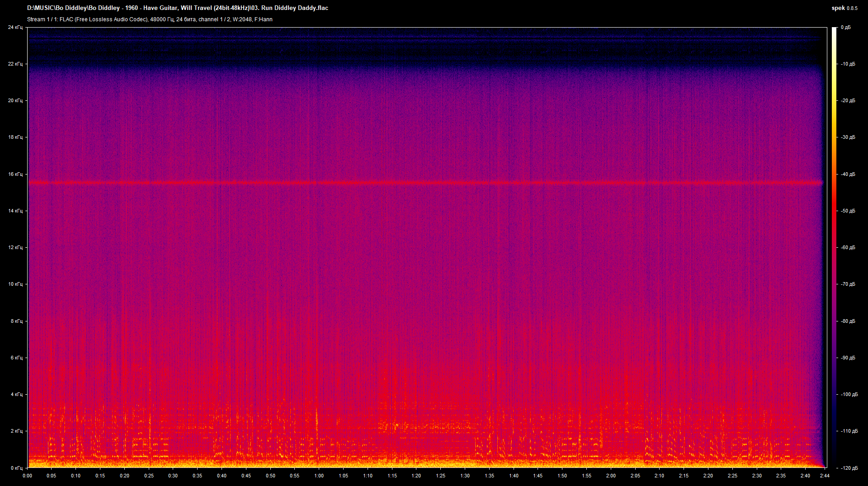Click the -30 дБ scale label
Image resolution: width=868 pixels, height=486 pixels.
click(x=848, y=137)
